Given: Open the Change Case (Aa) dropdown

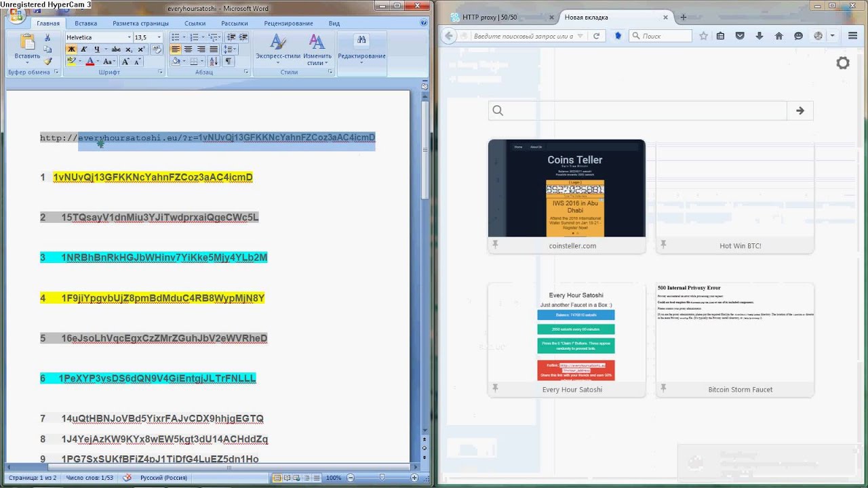Looking at the screenshot, I should [108, 62].
